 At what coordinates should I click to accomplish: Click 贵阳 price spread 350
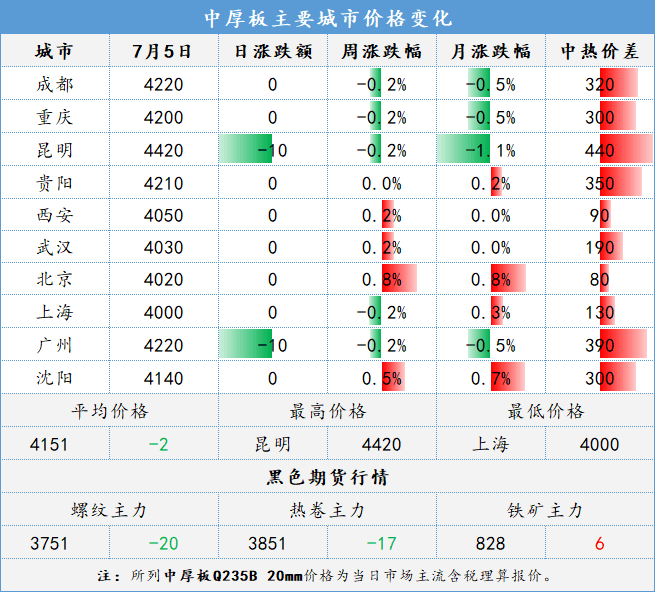pos(599,184)
